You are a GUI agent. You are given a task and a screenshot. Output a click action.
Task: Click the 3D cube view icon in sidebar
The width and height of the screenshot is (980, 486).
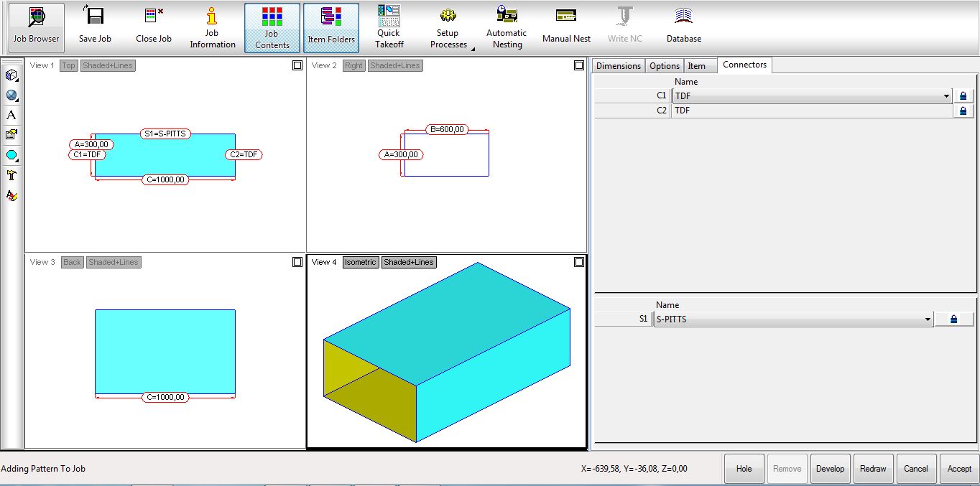click(11, 75)
